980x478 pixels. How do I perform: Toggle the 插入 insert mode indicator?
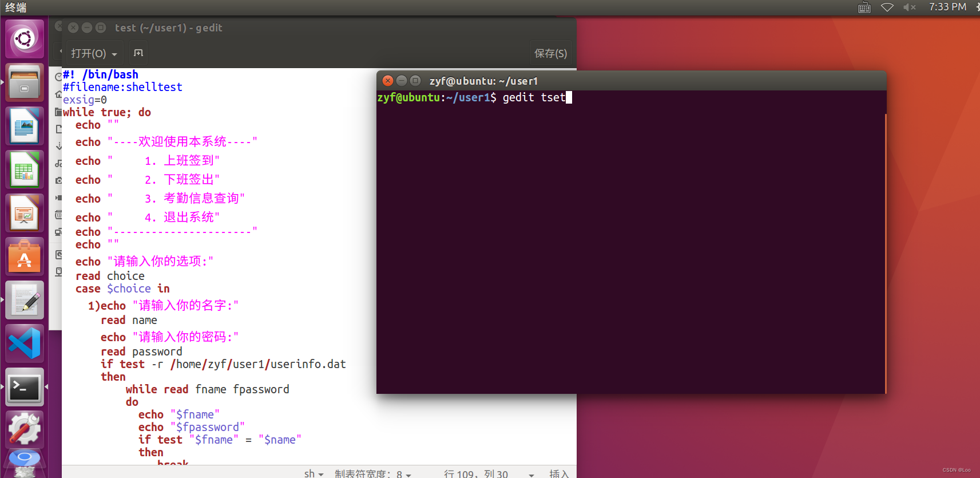(559, 473)
